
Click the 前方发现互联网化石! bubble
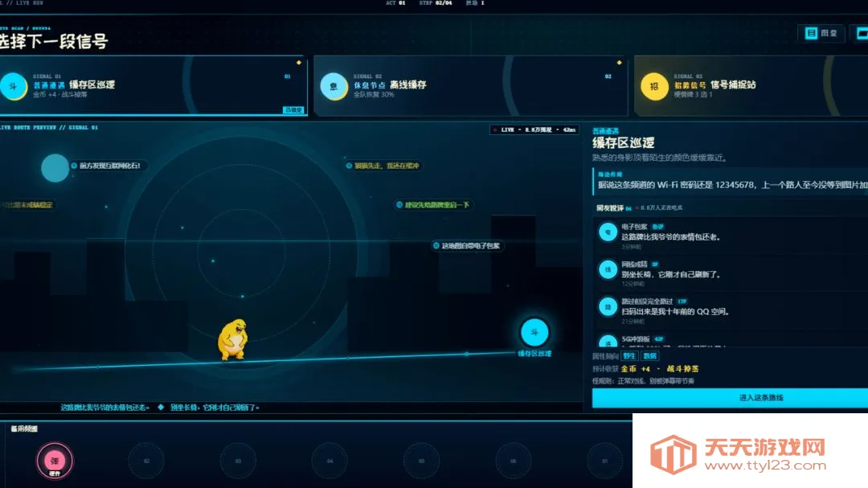pos(109,166)
